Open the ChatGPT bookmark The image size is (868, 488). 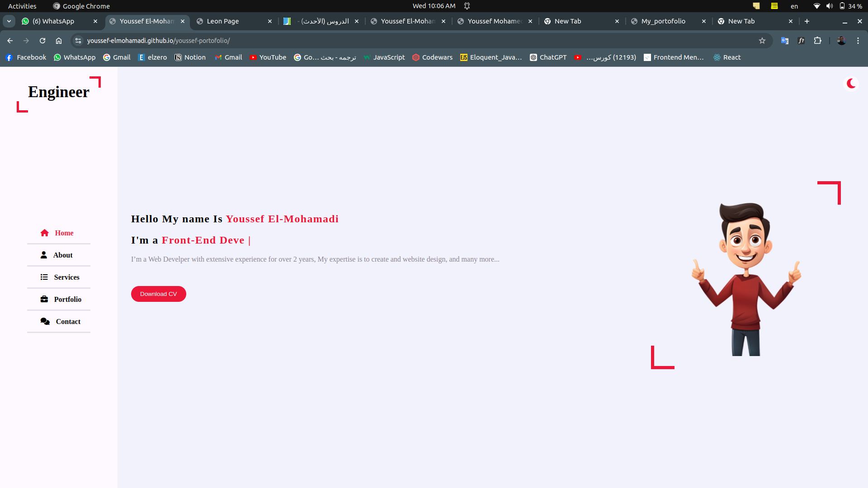coord(548,57)
